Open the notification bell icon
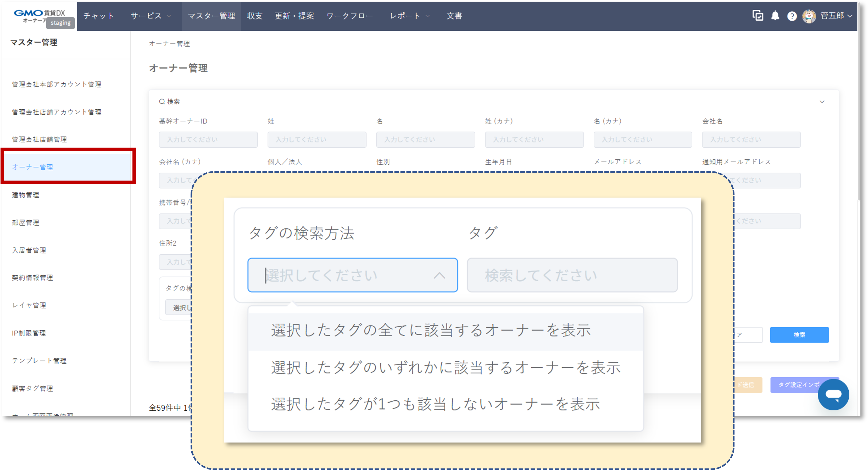 [x=775, y=15]
